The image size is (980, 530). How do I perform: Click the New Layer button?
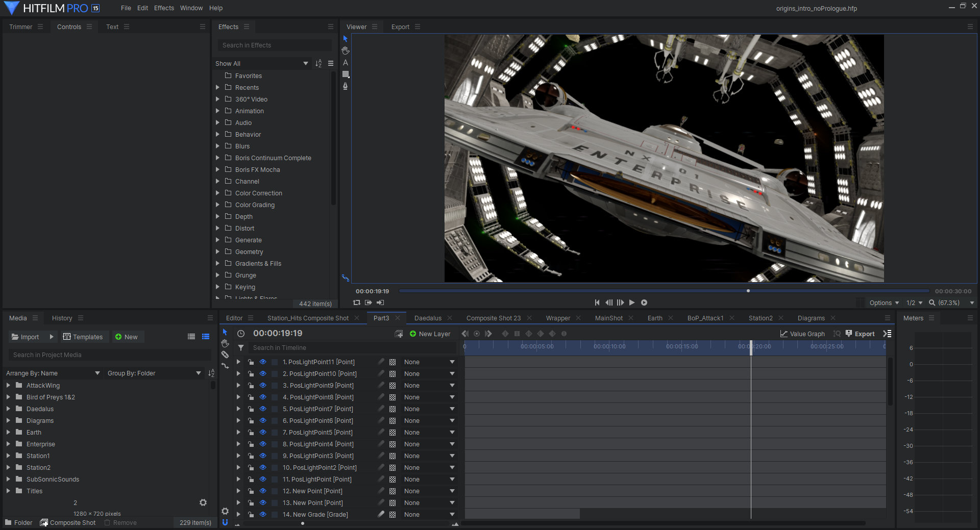pyautogui.click(x=430, y=334)
